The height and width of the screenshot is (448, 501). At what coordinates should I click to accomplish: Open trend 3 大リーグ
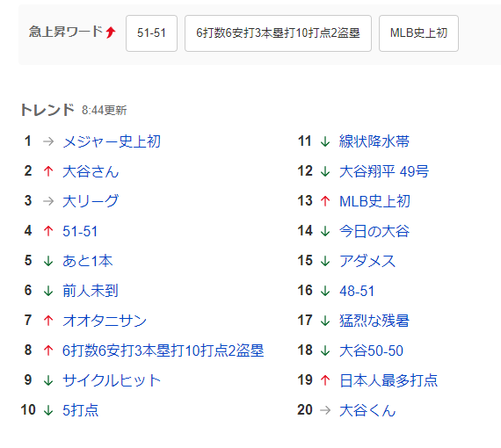coord(91,201)
